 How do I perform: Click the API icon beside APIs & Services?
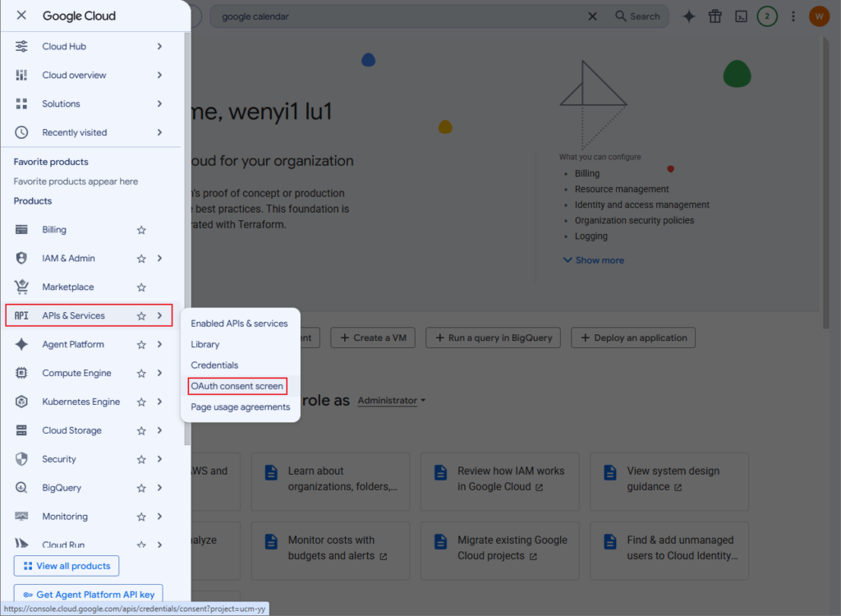pos(21,315)
